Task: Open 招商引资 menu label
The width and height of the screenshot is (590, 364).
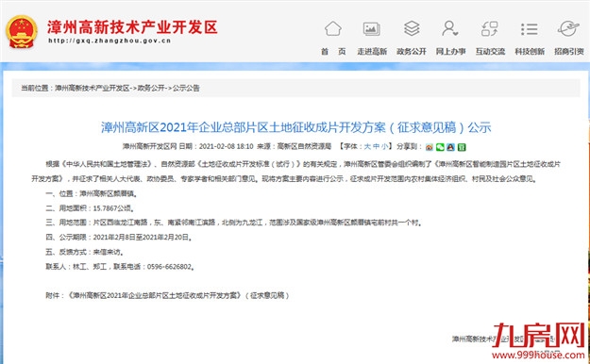Action: point(569,52)
